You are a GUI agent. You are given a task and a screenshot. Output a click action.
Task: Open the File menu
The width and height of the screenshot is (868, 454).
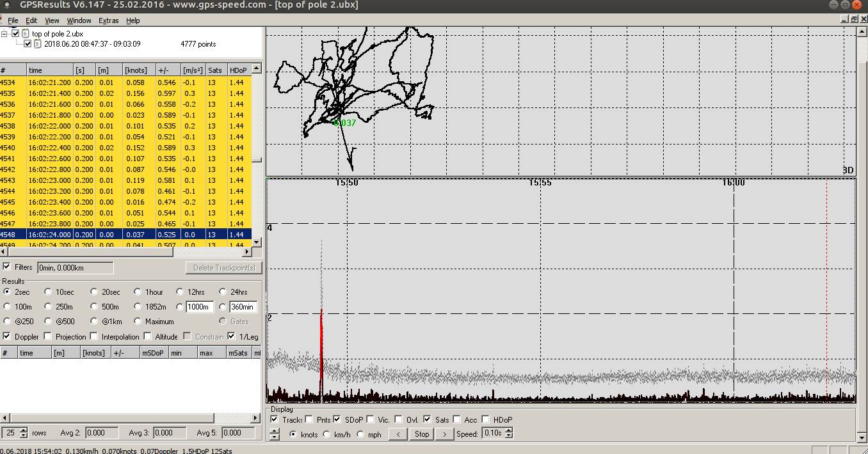coord(13,20)
